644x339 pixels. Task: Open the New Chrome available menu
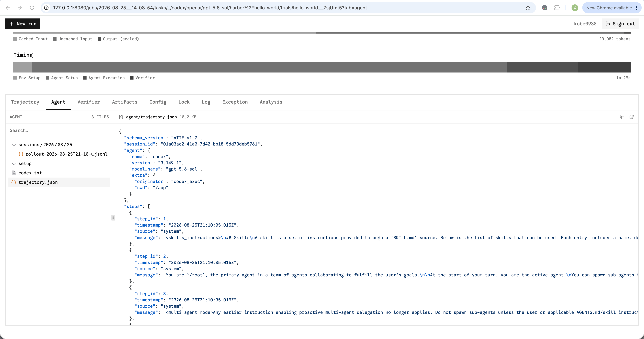click(x=611, y=8)
